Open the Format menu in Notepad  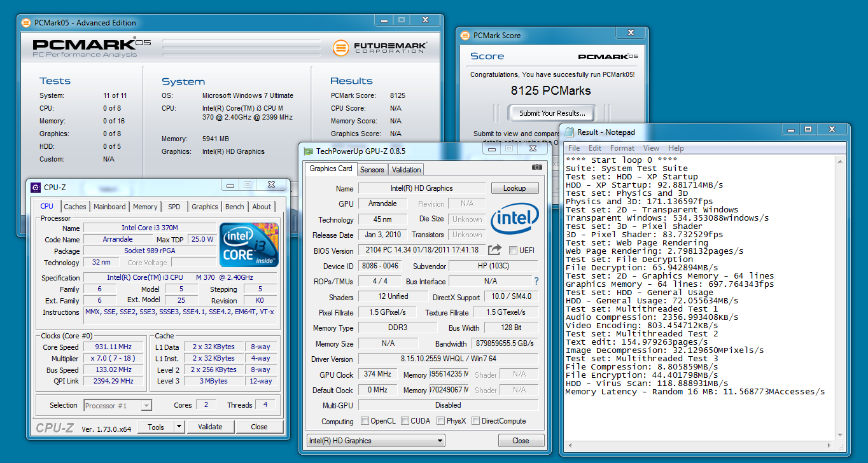point(622,148)
